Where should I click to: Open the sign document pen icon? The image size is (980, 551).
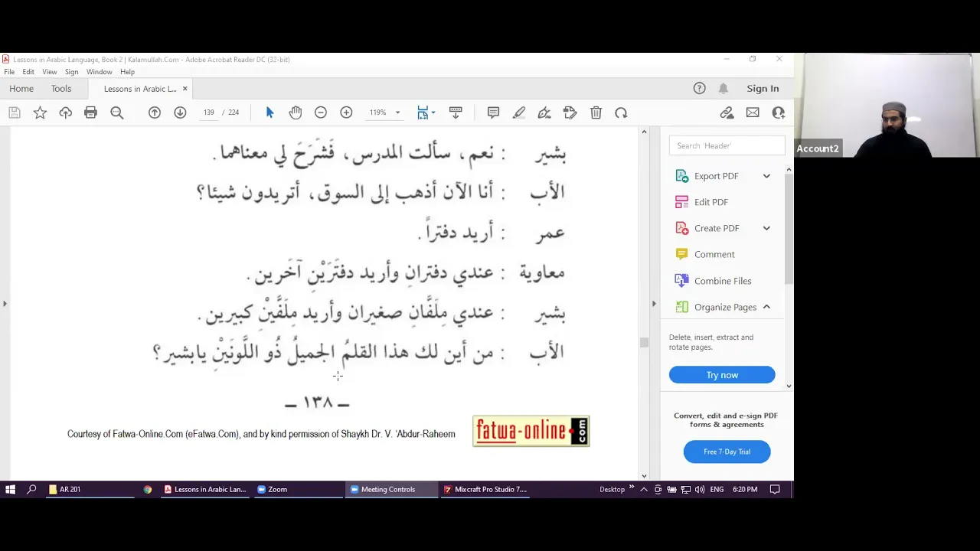point(544,112)
